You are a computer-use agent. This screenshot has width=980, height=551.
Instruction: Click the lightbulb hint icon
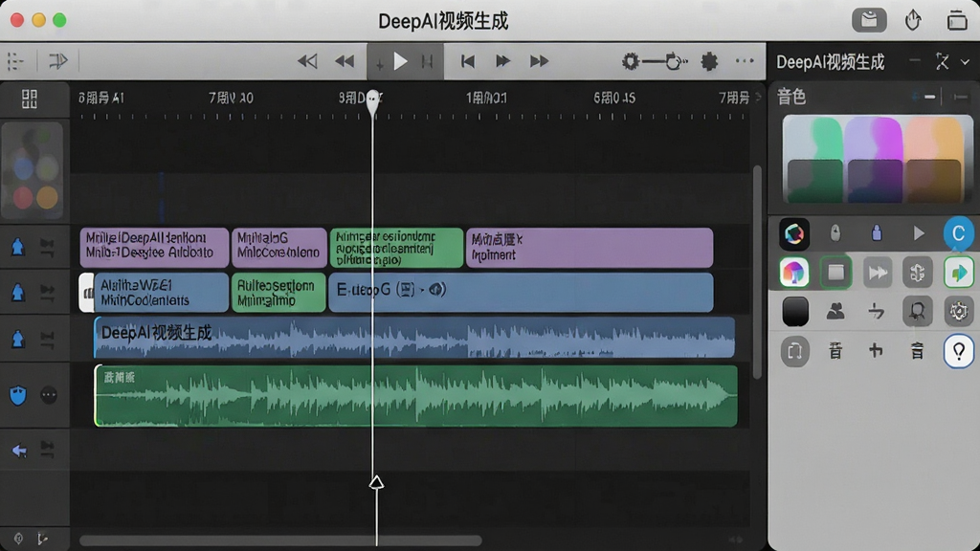(x=958, y=351)
